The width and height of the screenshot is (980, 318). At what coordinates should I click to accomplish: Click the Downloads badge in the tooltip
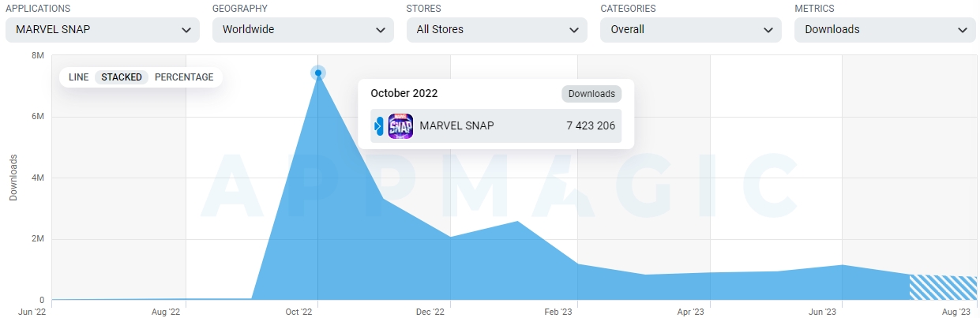(591, 94)
